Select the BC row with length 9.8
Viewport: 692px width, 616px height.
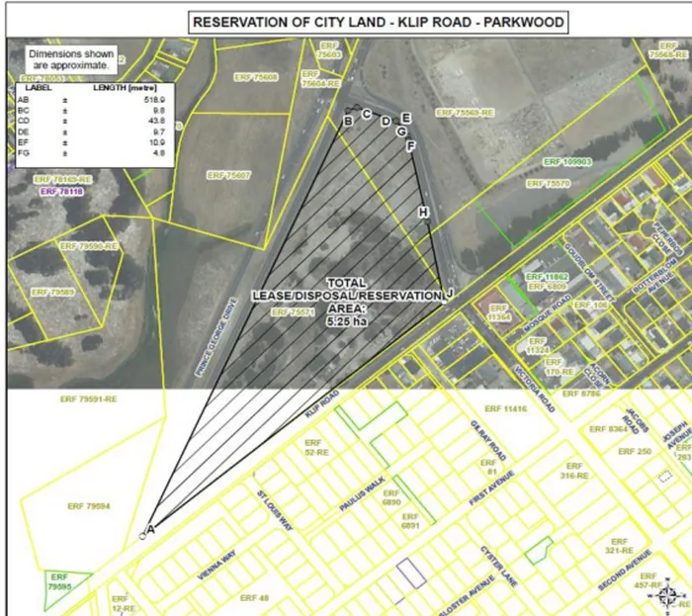pos(91,111)
